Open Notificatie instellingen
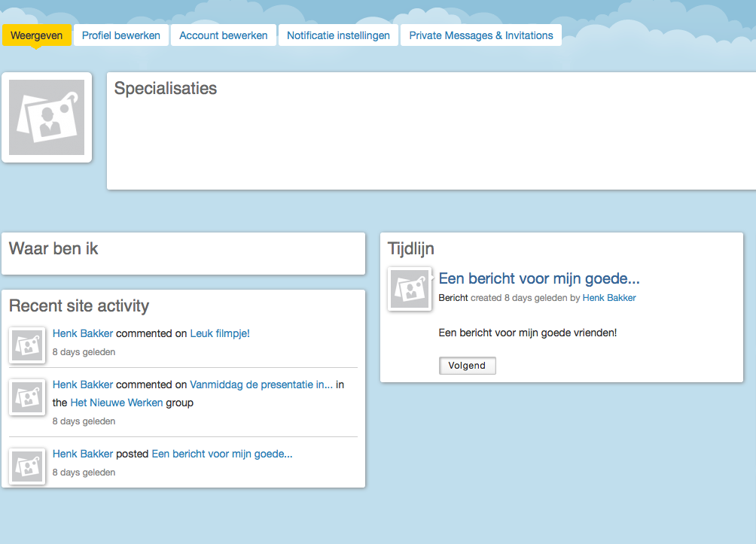The width and height of the screenshot is (756, 544). 338,35
